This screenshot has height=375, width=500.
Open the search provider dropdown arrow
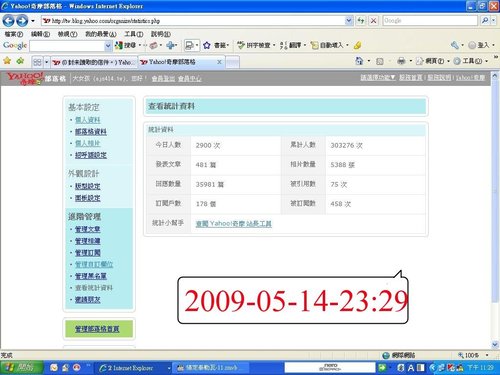pyautogui.click(x=494, y=21)
